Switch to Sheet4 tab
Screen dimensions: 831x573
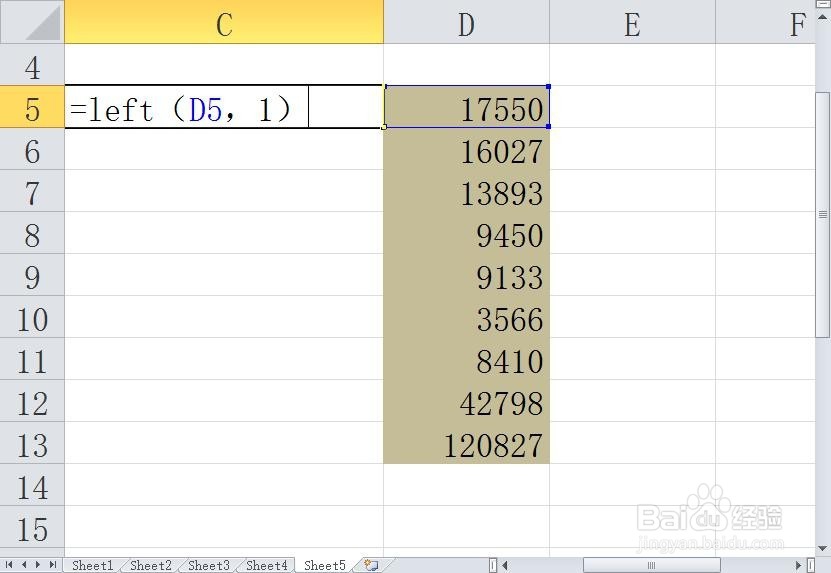tap(267, 566)
